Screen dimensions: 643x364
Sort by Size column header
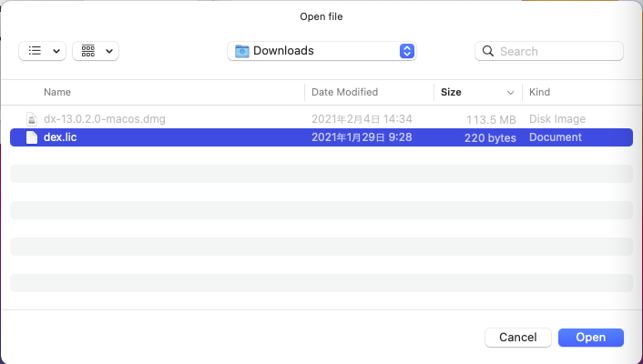point(451,92)
